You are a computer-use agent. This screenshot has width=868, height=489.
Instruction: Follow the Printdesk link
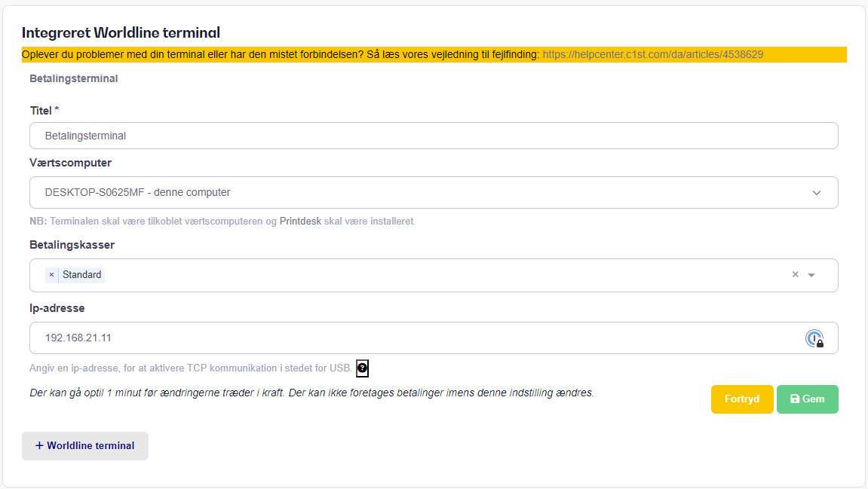300,222
